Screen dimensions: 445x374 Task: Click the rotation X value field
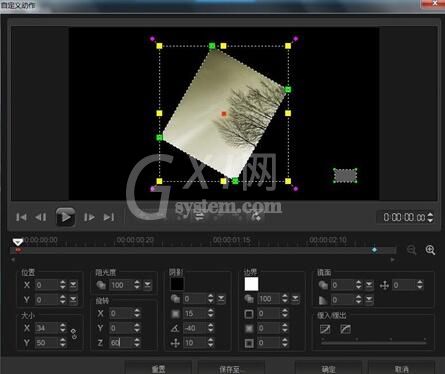point(121,313)
